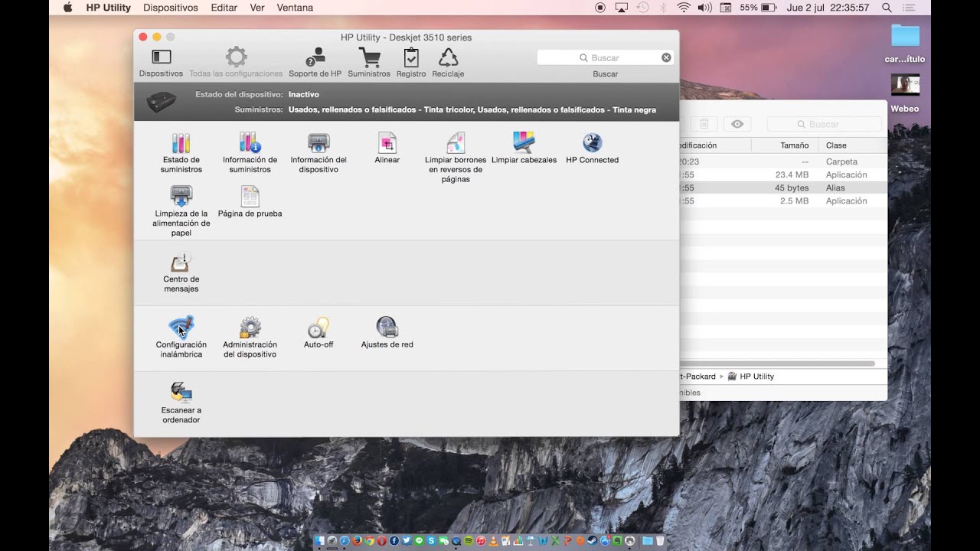Click the Quick Look eye button in Finder
980x551 pixels.
click(737, 124)
